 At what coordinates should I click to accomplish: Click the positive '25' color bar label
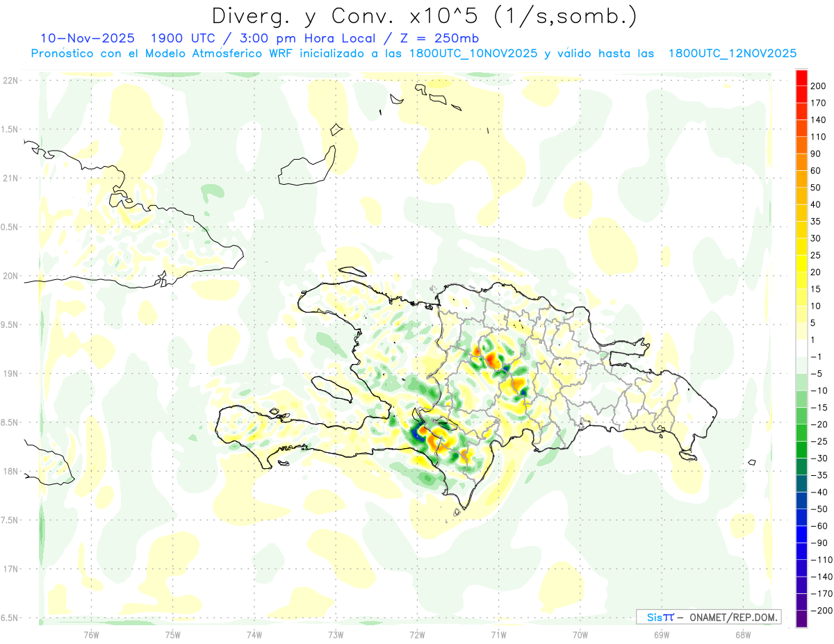point(816,256)
